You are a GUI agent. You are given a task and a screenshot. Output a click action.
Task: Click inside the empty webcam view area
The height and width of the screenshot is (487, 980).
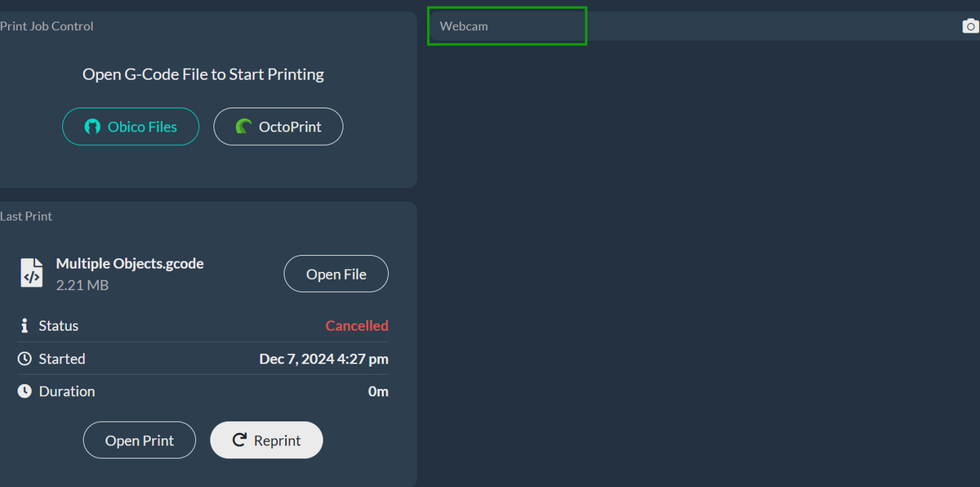click(704, 261)
